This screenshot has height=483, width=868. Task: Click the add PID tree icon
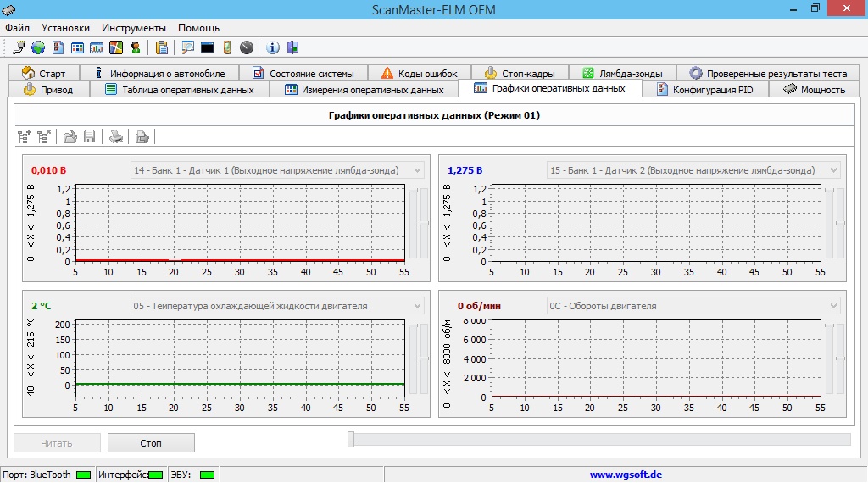pos(25,136)
